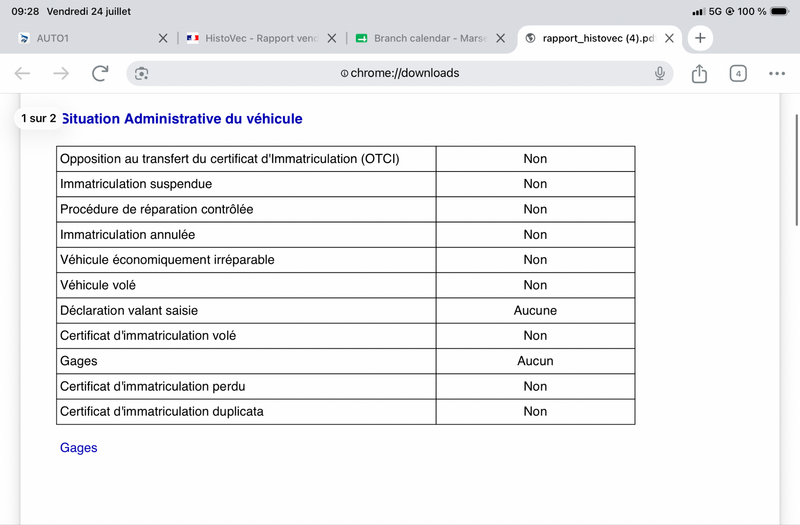Switch to Branch calendar tab
The height and width of the screenshot is (525, 800).
pyautogui.click(x=421, y=38)
